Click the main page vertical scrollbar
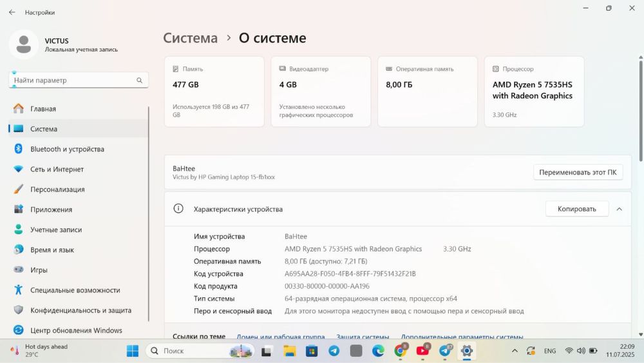 pyautogui.click(x=641, y=111)
